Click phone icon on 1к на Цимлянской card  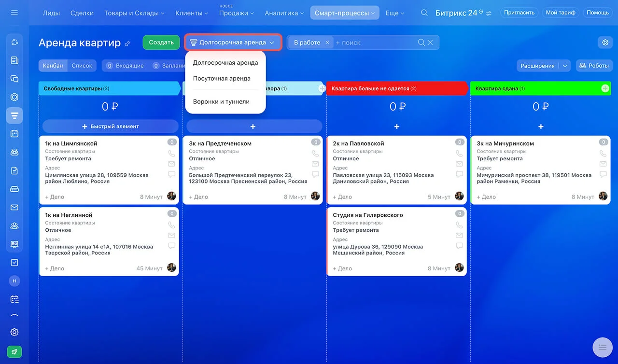point(171,154)
